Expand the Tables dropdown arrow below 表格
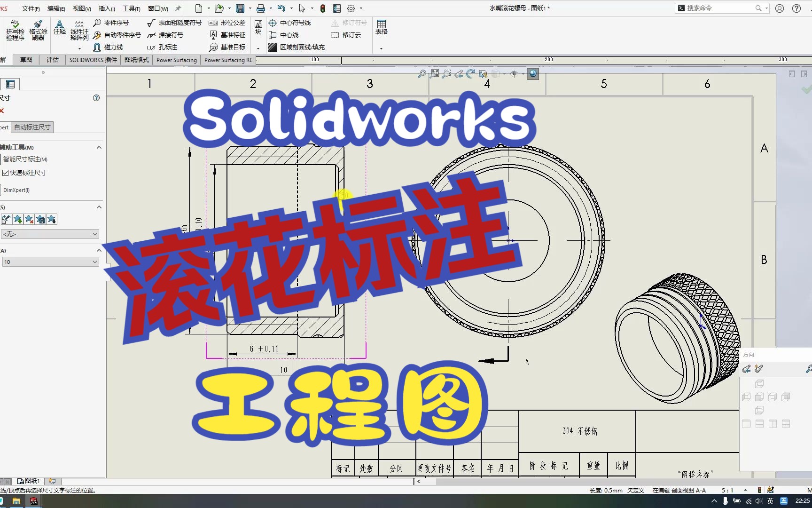 click(x=381, y=48)
